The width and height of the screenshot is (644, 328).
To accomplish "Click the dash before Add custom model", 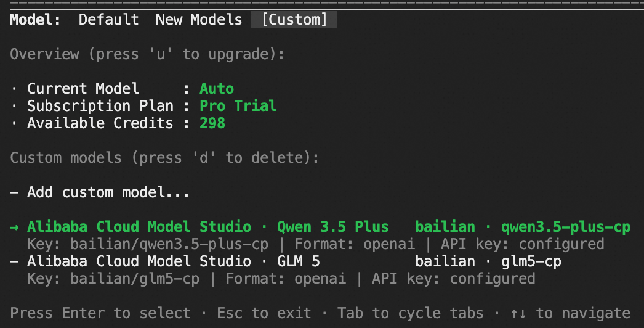I will click(15, 192).
